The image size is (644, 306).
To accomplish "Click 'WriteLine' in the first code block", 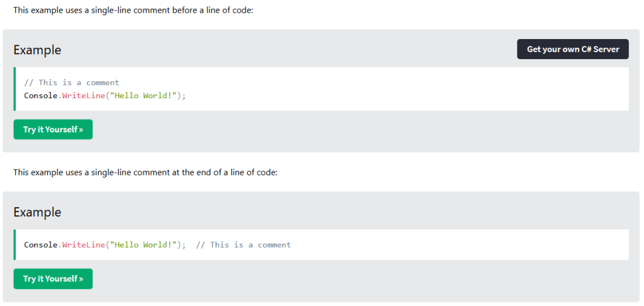I will coord(83,96).
